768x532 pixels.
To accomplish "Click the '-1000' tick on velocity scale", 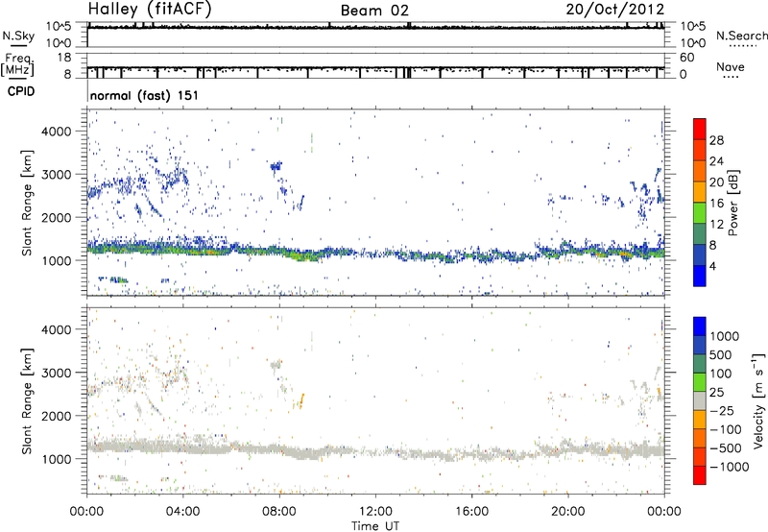I will [x=729, y=467].
